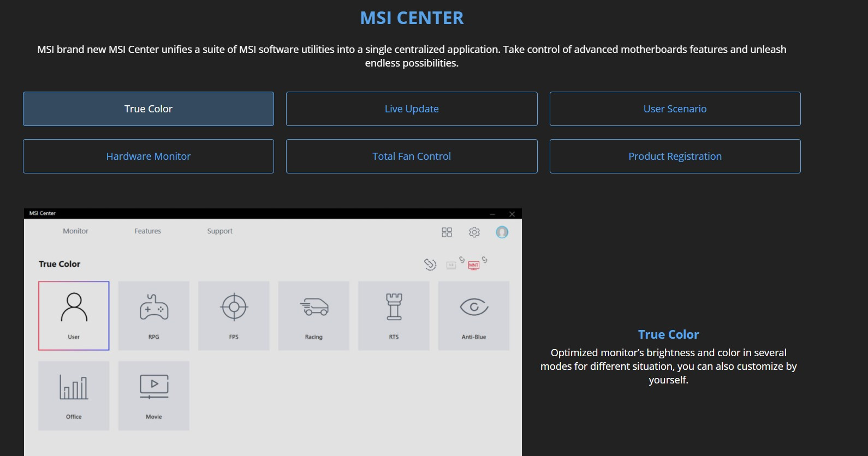Select the Total Fan Control feature button

pyautogui.click(x=412, y=156)
